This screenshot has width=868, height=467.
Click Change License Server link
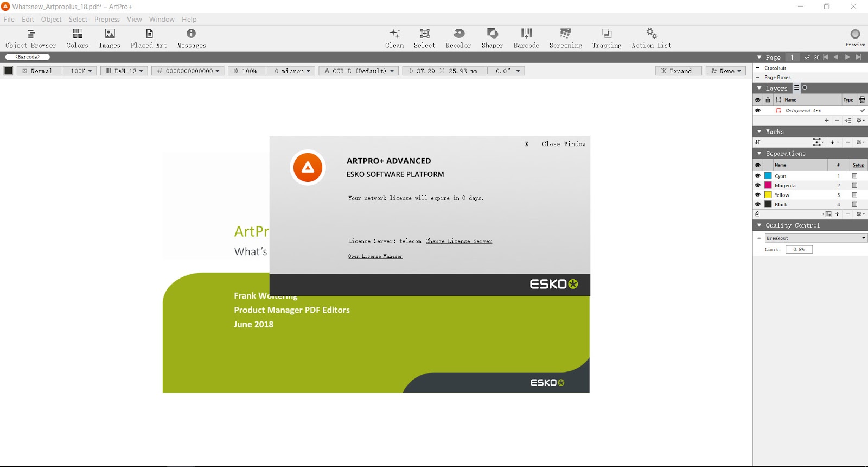pos(459,241)
